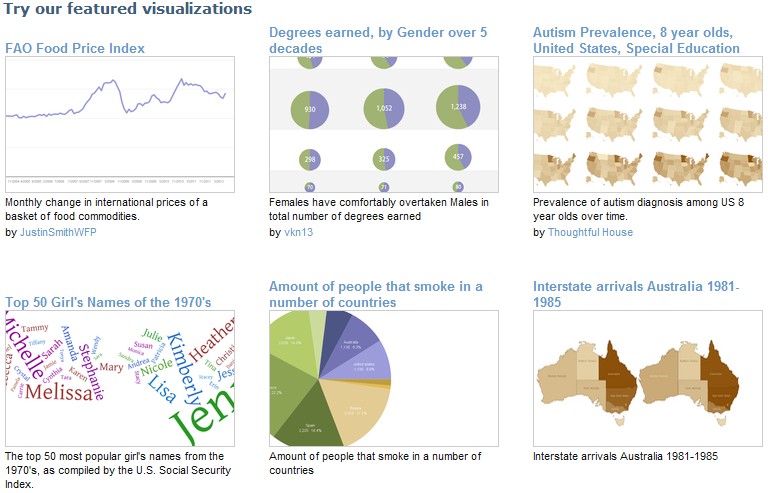Visit author JustinSmithWFP's profile
This screenshot has width=768, height=493.
(x=58, y=232)
